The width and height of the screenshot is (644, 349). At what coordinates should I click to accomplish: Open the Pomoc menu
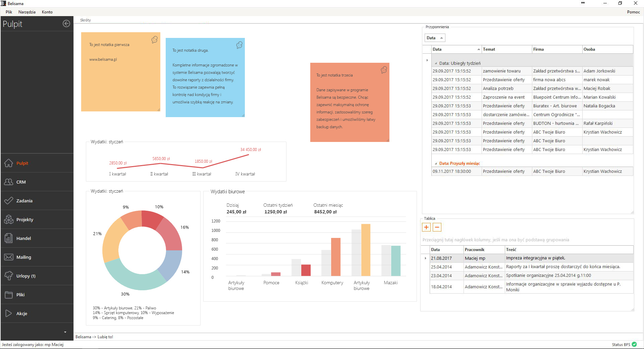(633, 12)
